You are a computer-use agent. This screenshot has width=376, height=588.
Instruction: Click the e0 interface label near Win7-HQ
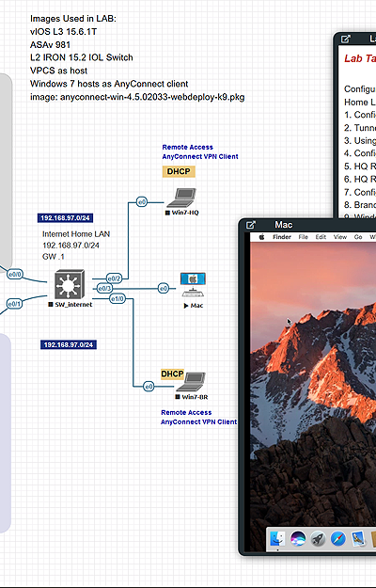(142, 202)
